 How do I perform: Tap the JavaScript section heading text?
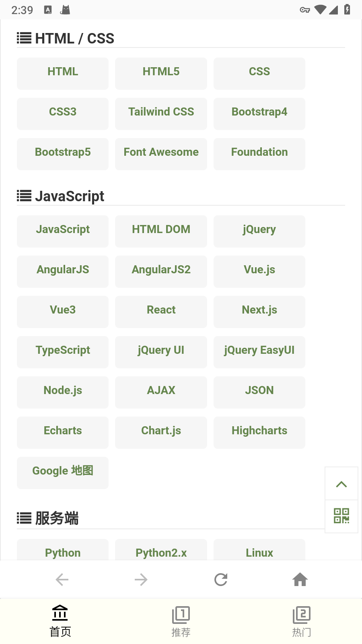pos(70,196)
